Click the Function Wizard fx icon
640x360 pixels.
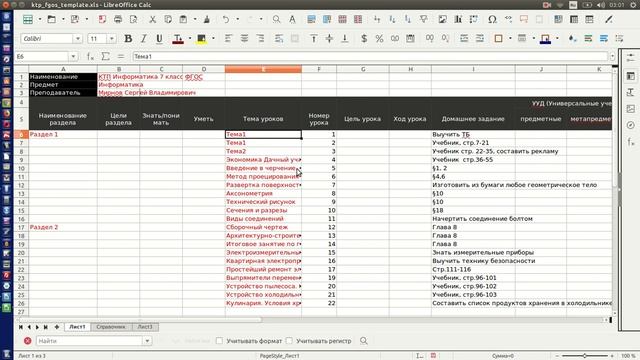point(90,57)
